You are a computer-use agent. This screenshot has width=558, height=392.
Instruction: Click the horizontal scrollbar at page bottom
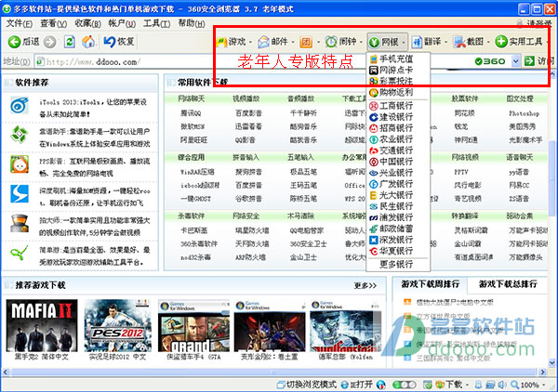tap(274, 372)
